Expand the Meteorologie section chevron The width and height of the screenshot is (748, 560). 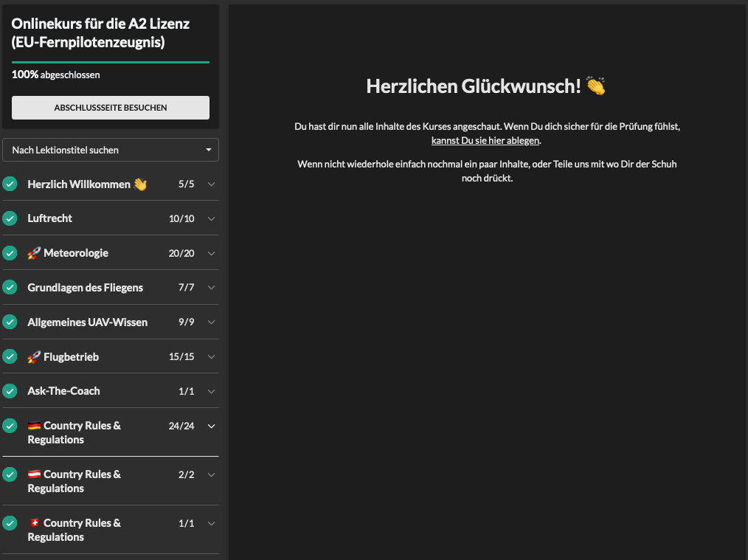212,254
